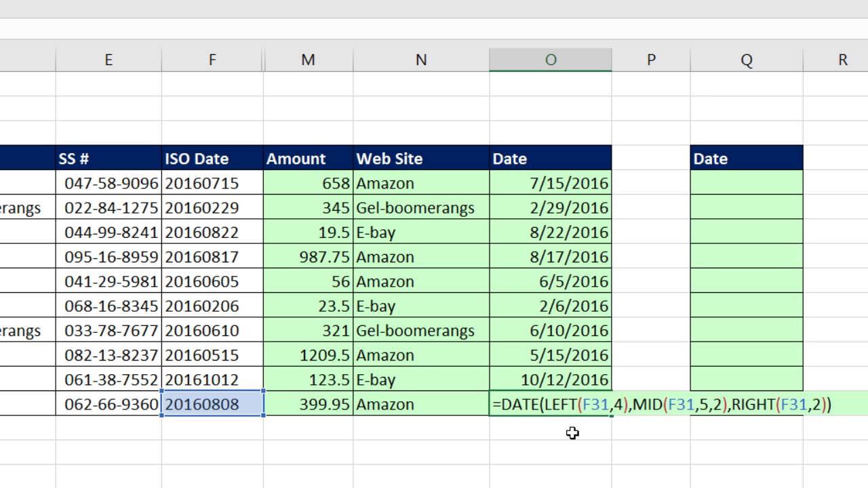The width and height of the screenshot is (868, 488).
Task: Select column P header
Action: [651, 60]
